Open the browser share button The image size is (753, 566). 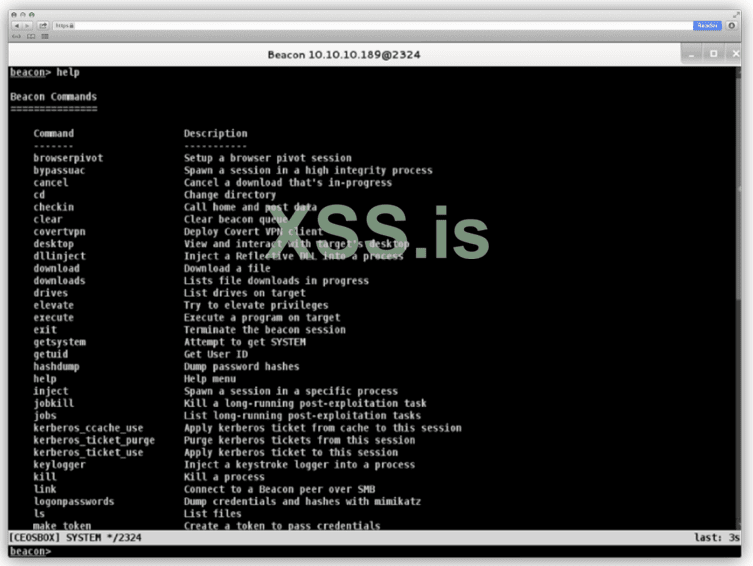(43, 25)
